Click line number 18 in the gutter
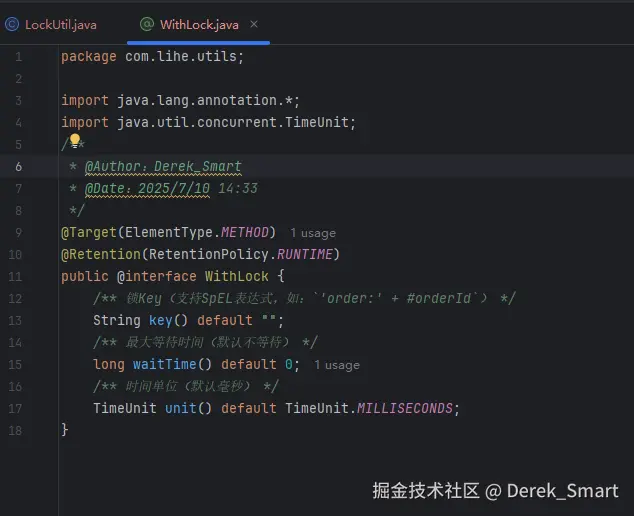 [15, 430]
